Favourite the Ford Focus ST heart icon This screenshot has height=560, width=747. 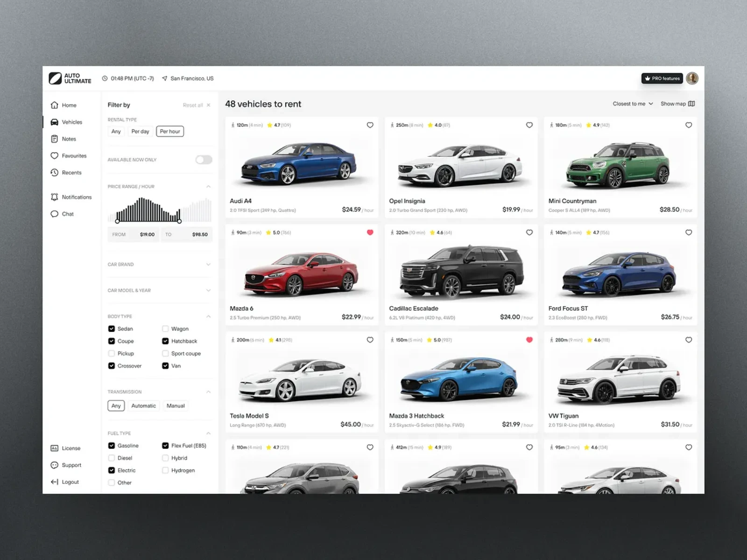click(689, 232)
